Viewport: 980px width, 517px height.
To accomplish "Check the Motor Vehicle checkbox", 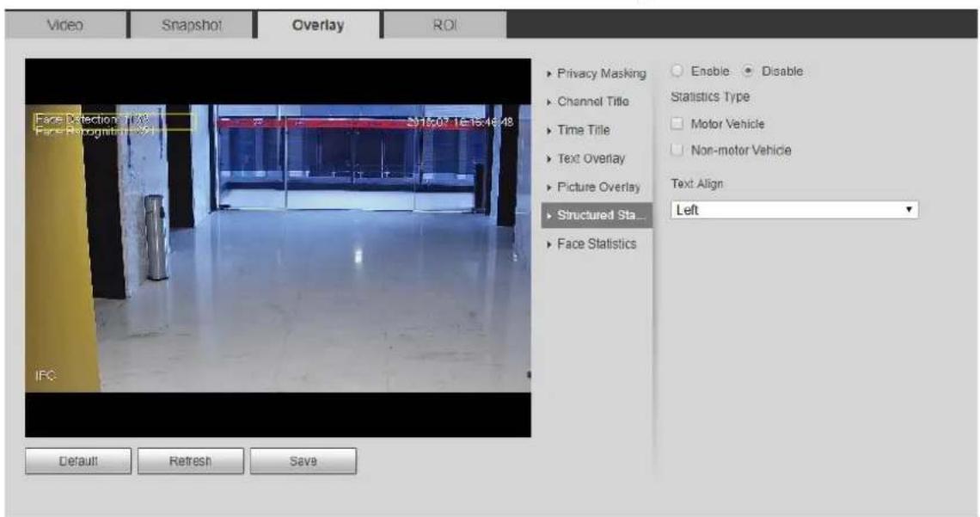I will coord(677,123).
